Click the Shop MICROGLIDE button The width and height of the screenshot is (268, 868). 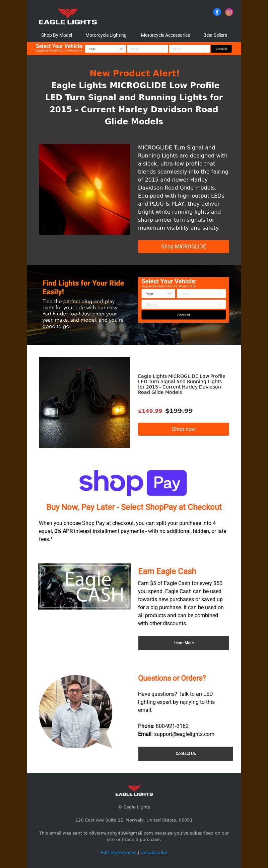(x=184, y=247)
